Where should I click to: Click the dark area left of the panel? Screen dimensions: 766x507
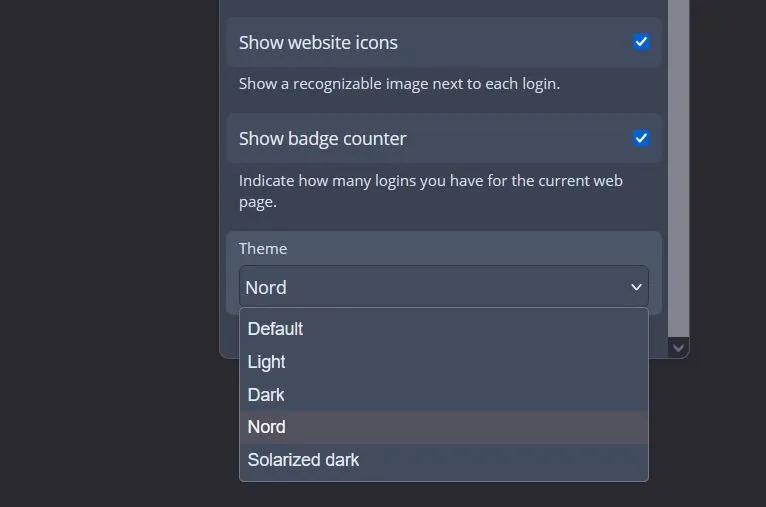click(x=110, y=250)
